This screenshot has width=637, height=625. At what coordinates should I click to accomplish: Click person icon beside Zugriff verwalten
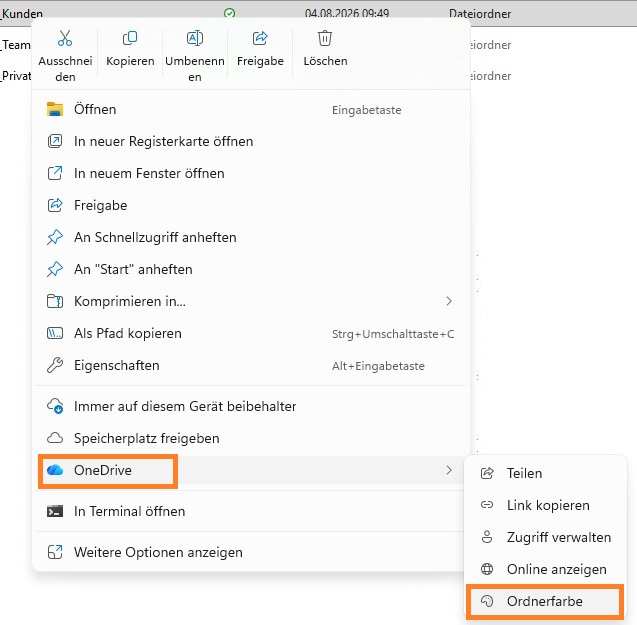[487, 537]
